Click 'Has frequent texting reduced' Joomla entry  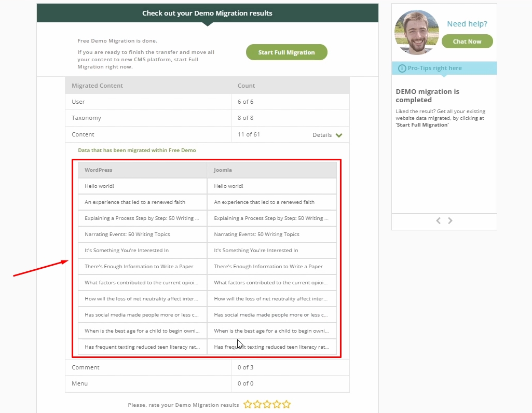[x=271, y=347]
